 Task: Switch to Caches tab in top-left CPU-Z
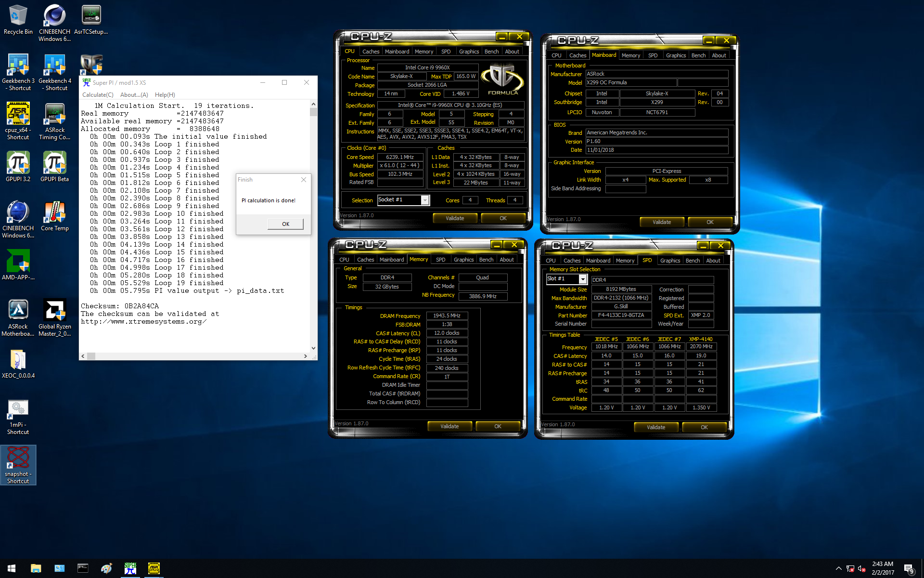(371, 52)
